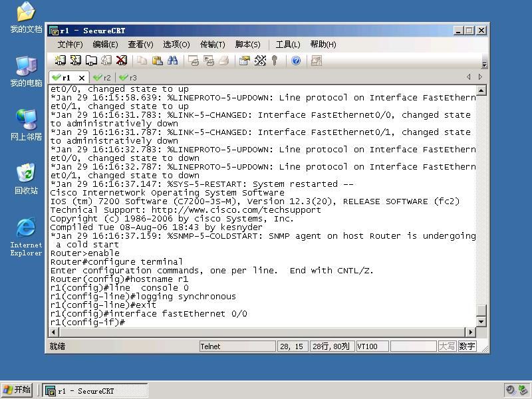Open the 我的文档 desktop icon
This screenshot has height=399, width=532.
coord(26,17)
